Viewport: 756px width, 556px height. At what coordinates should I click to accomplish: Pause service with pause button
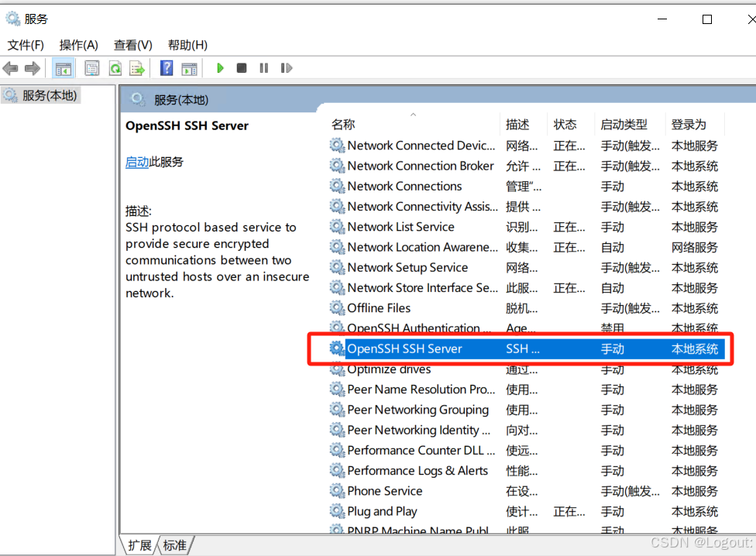tap(263, 68)
